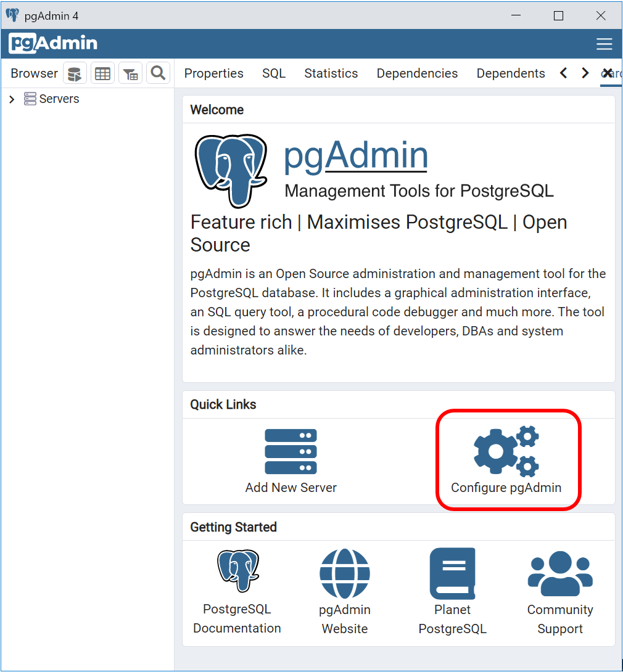Click the Configure pgAdmin label
This screenshot has height=672, width=623.
(x=506, y=488)
